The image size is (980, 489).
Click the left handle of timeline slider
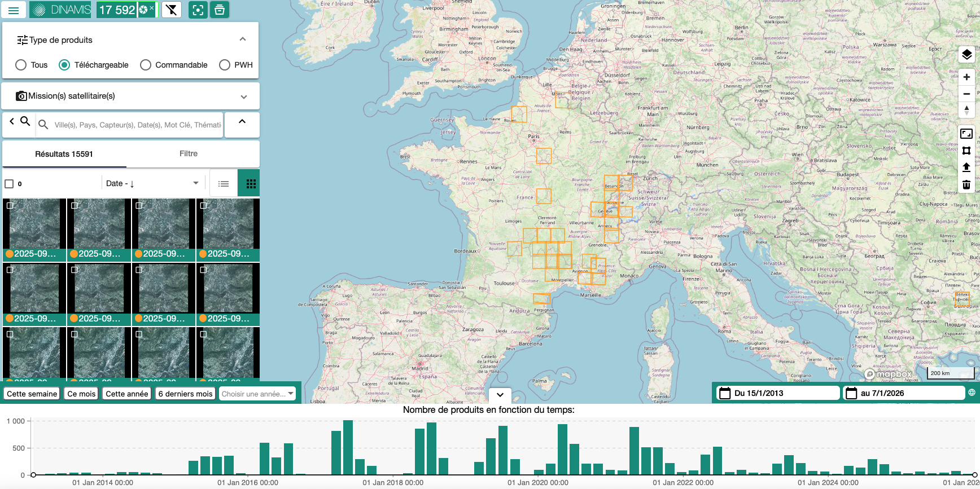click(x=33, y=475)
